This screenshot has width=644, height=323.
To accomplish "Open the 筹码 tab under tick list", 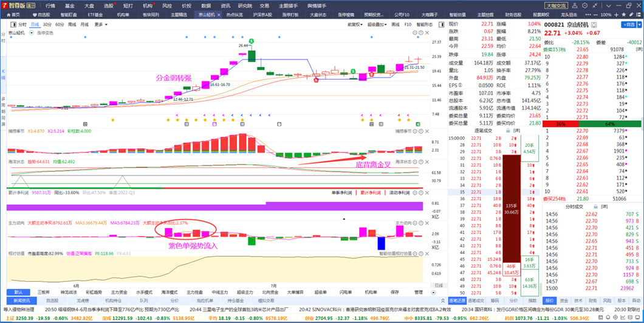I will pos(495,300).
